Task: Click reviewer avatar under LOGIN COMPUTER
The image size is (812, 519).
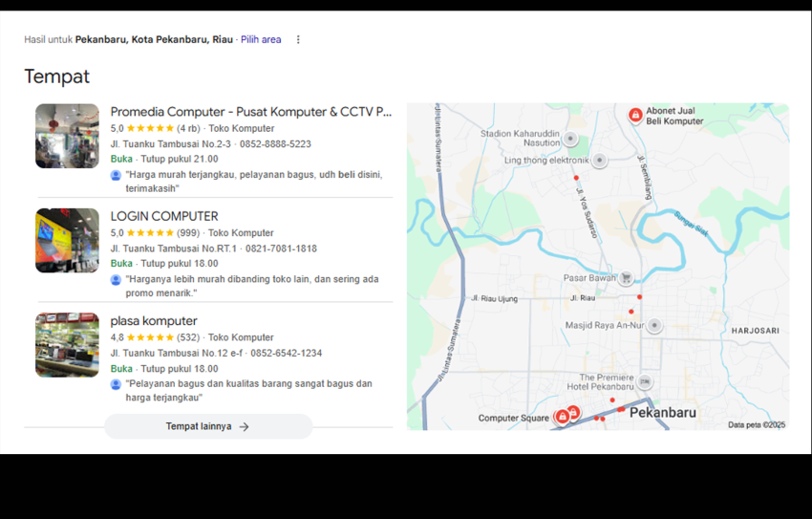Action: tap(116, 280)
